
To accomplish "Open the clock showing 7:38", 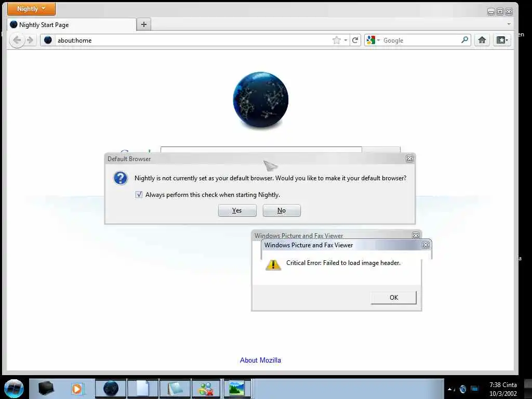I will [503, 385].
